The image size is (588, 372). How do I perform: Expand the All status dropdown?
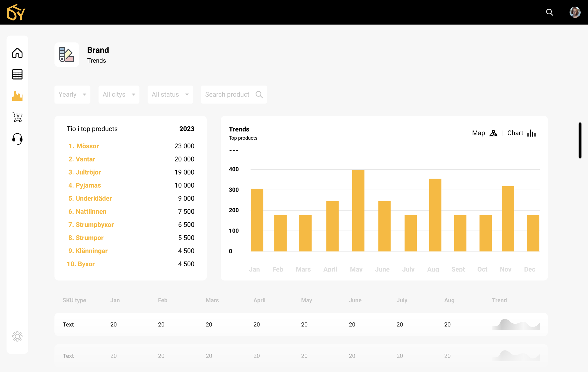coord(170,94)
